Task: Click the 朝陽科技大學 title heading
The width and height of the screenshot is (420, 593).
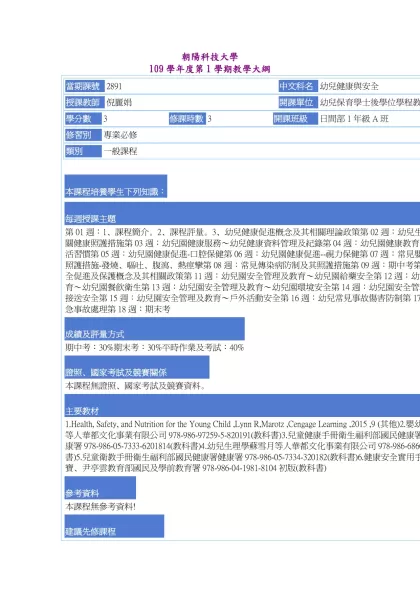Action: pyautogui.click(x=210, y=57)
